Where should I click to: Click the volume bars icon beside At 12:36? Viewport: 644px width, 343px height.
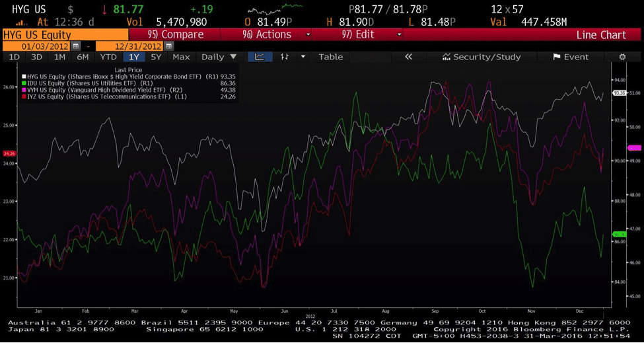22,22
